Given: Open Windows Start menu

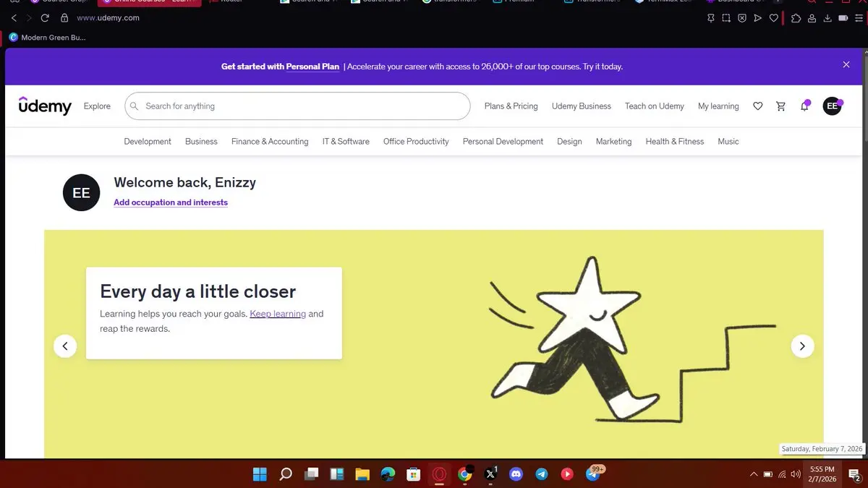Looking at the screenshot, I should (x=260, y=474).
